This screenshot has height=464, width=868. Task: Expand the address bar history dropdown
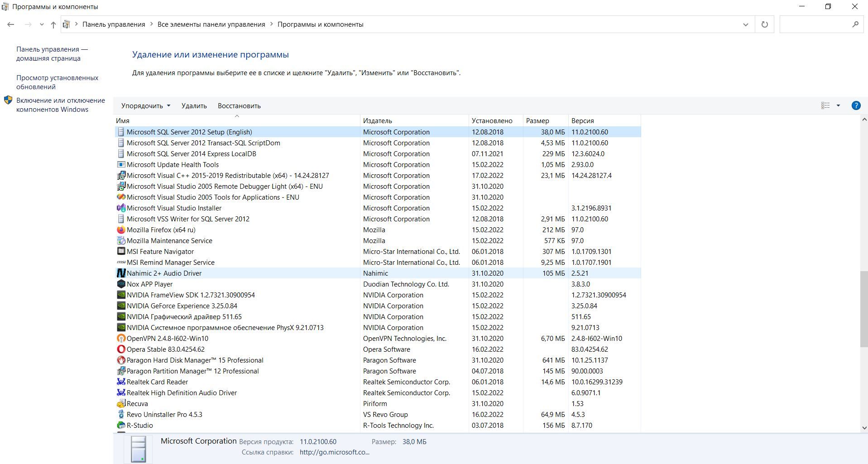click(745, 24)
